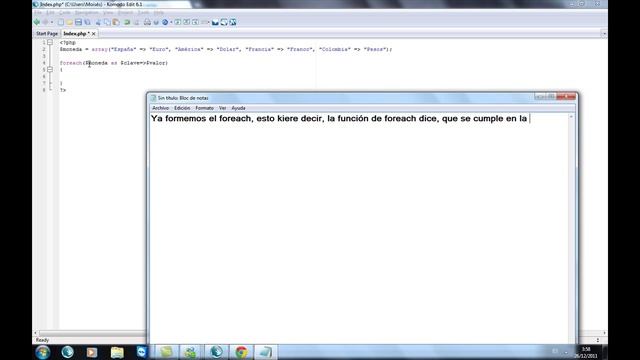Click the Komodo editor horizontal scrollbar left arrow
Image resolution: width=640 pixels, height=360 pixels.
[35, 333]
